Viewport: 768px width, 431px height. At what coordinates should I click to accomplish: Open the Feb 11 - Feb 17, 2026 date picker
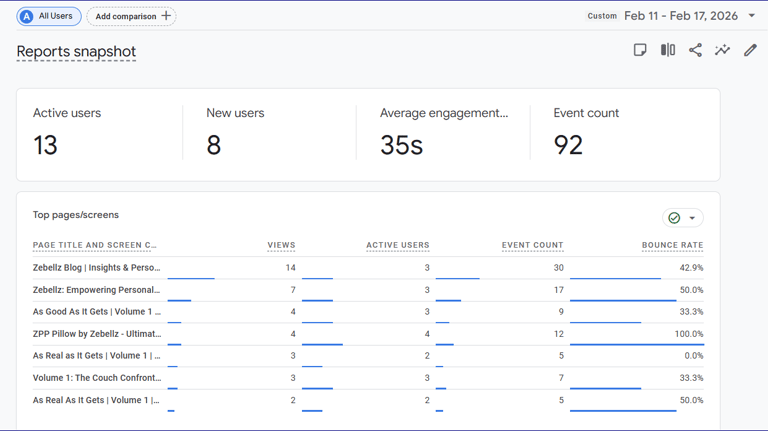coord(682,16)
